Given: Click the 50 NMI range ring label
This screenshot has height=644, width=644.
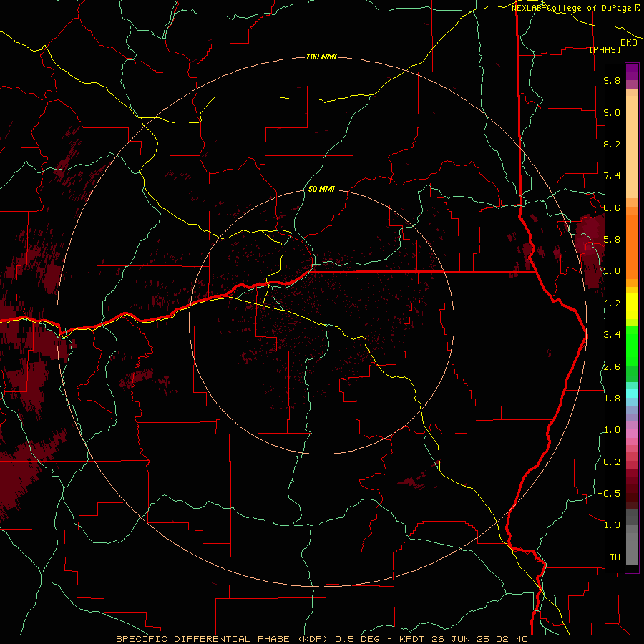Looking at the screenshot, I should pos(321,189).
